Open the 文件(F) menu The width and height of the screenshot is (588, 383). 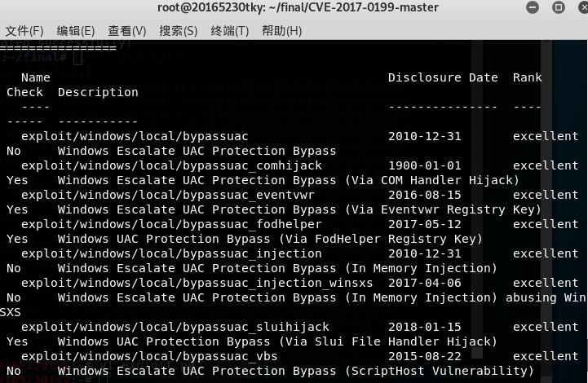click(x=24, y=31)
